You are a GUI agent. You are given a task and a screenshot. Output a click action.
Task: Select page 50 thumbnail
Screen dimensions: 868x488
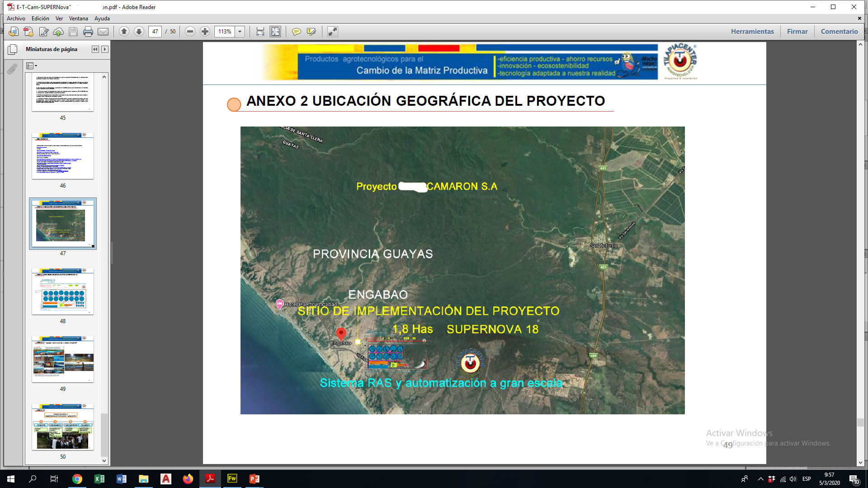(x=63, y=427)
